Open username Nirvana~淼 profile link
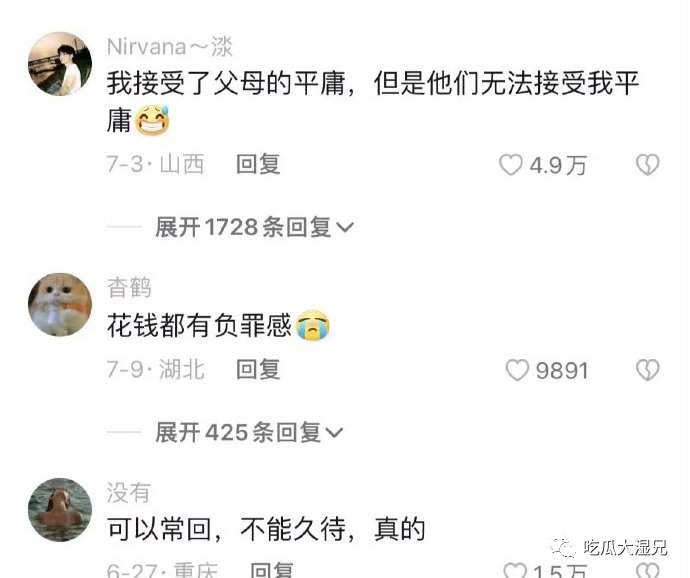The width and height of the screenshot is (690, 578). (x=170, y=47)
